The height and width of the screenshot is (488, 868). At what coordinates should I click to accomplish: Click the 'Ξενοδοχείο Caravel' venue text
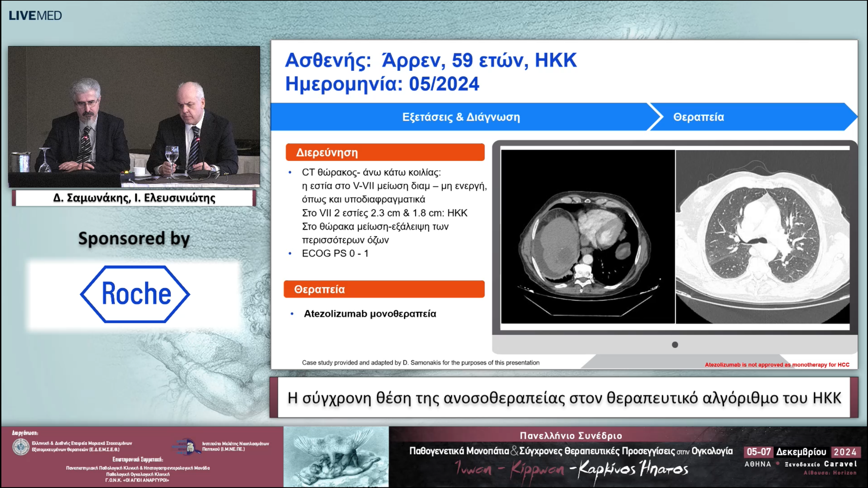tap(821, 464)
